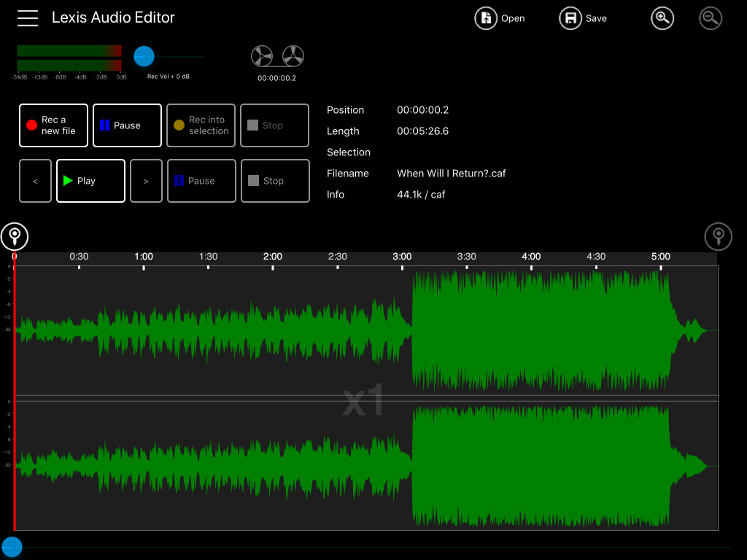The height and width of the screenshot is (560, 747).
Task: Click the 2:30 mark on timeline
Action: click(337, 257)
